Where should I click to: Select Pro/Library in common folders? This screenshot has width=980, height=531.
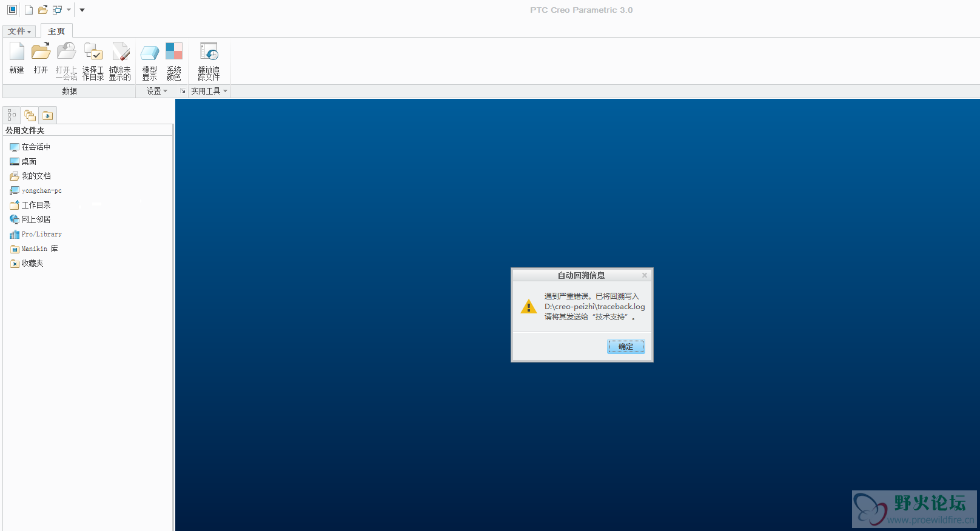click(36, 234)
